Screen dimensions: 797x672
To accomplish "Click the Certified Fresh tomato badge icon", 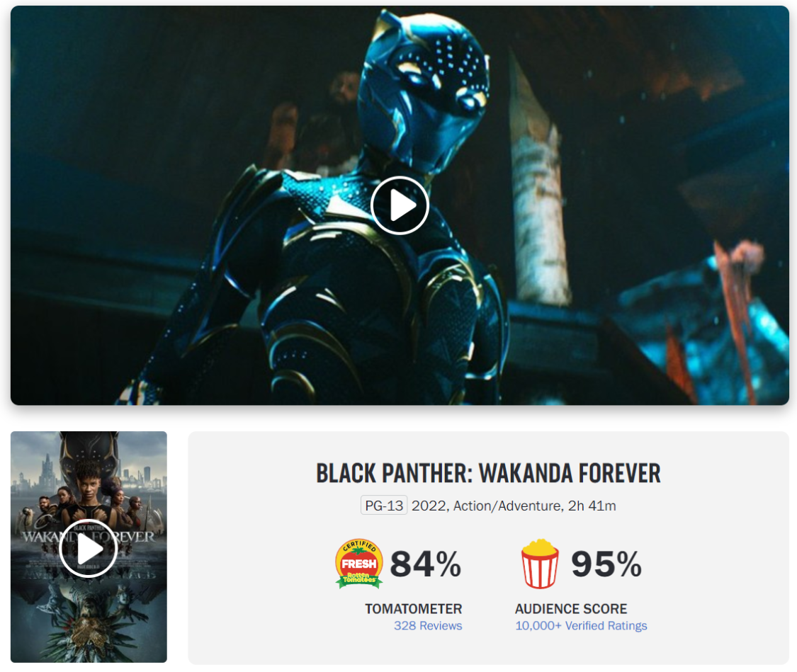I will (359, 563).
